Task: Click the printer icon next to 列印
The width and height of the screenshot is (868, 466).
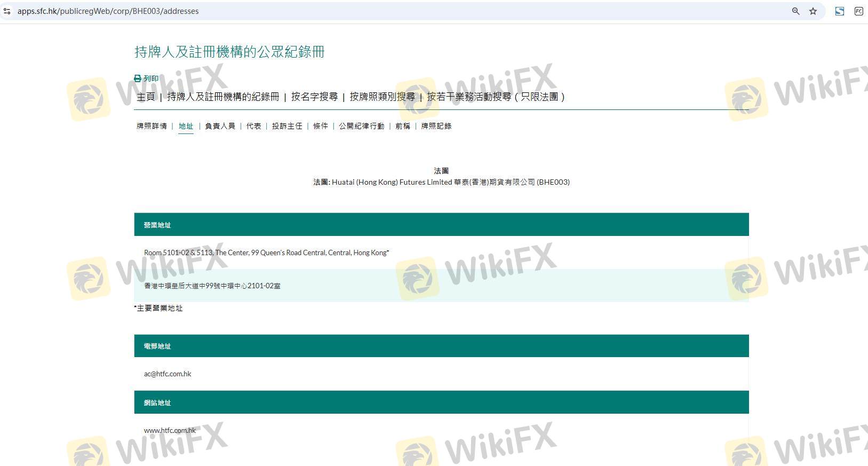Action: [138, 78]
